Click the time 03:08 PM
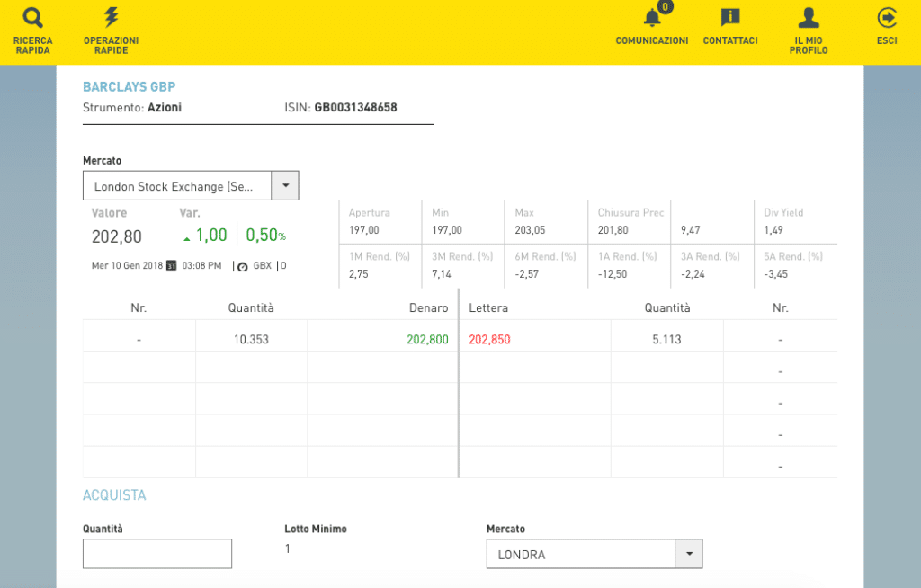Image resolution: width=921 pixels, height=588 pixels. coord(201,265)
